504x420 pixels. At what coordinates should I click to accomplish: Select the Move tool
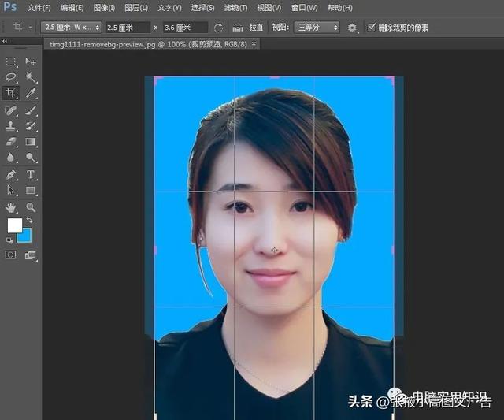(x=31, y=61)
